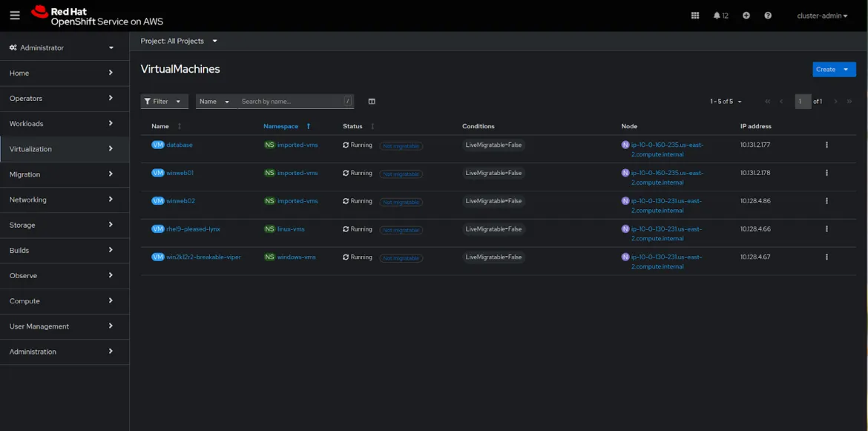The width and height of the screenshot is (868, 431).
Task: Expand the Migration navigation section
Action: point(65,174)
